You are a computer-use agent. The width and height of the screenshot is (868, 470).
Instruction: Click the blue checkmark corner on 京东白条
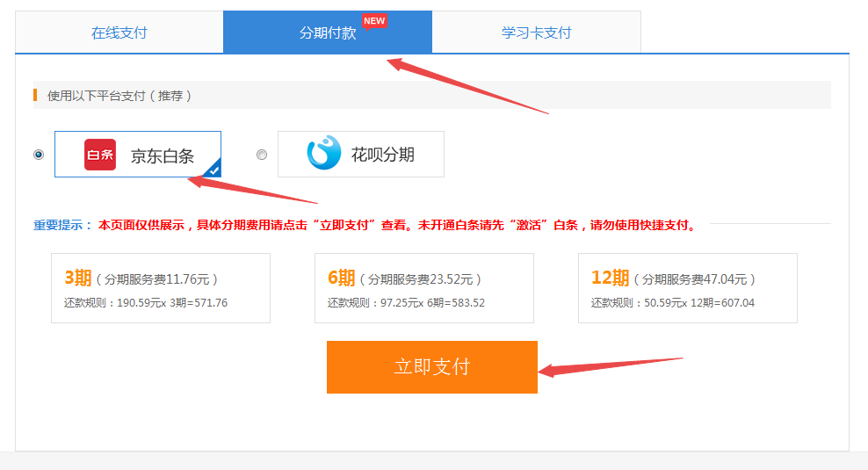tap(213, 170)
